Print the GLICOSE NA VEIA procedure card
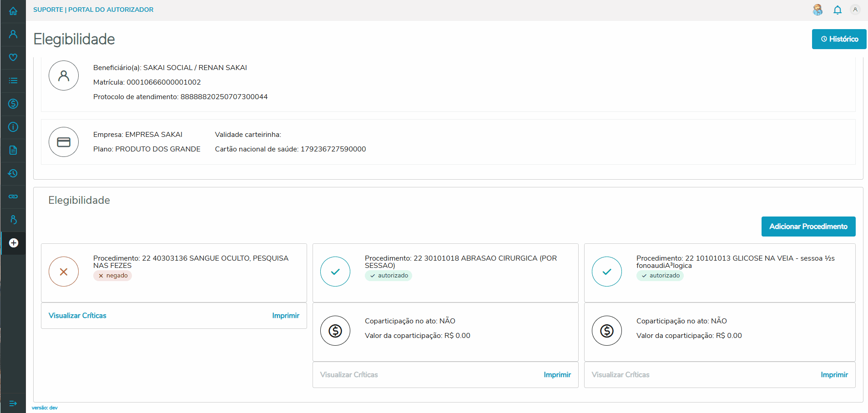This screenshot has height=413, width=868. coord(834,375)
